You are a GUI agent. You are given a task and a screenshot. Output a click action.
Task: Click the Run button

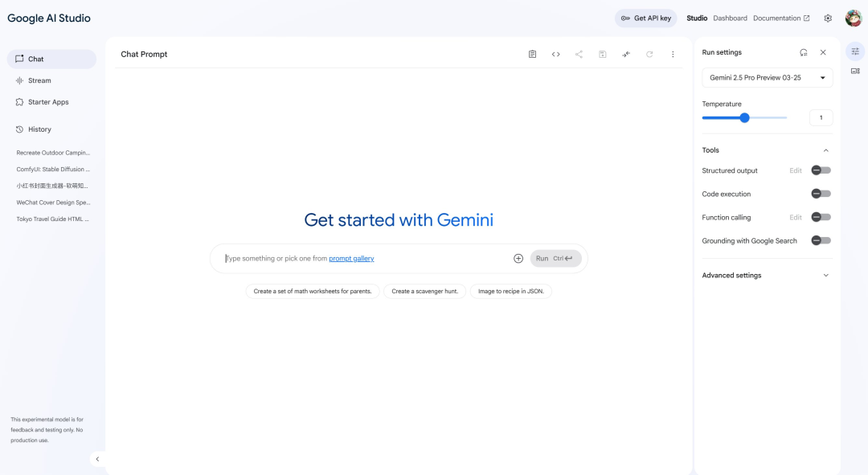(556, 259)
